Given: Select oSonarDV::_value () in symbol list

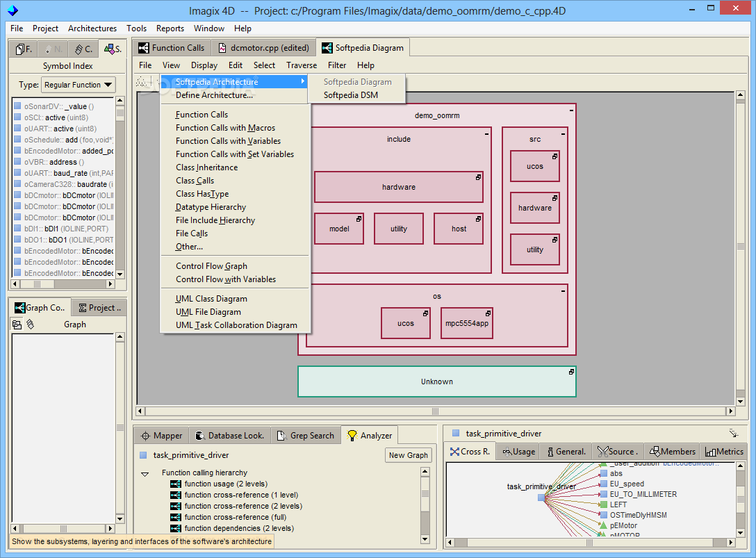Looking at the screenshot, I should (x=64, y=106).
